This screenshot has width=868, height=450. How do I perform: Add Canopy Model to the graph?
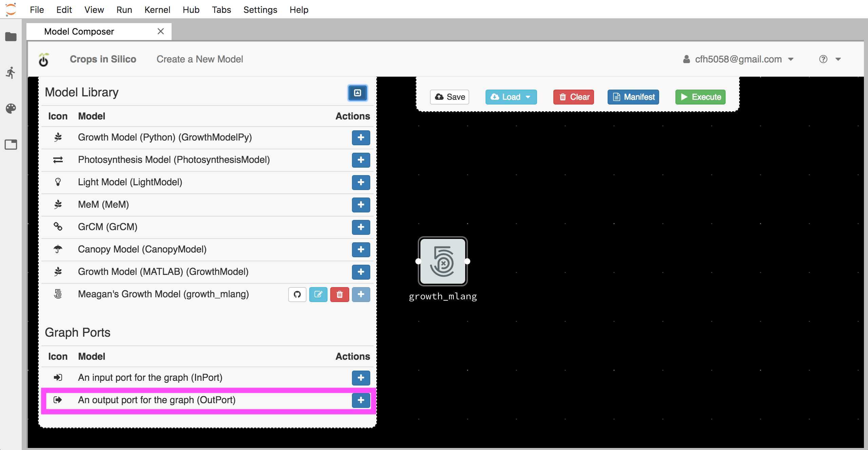(361, 249)
